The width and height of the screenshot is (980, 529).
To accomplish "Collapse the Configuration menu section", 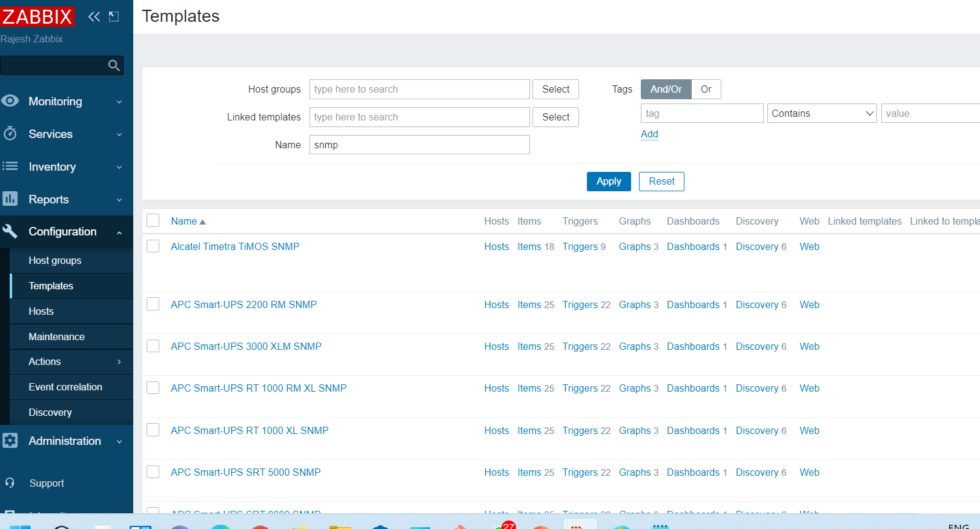I will pyautogui.click(x=119, y=232).
